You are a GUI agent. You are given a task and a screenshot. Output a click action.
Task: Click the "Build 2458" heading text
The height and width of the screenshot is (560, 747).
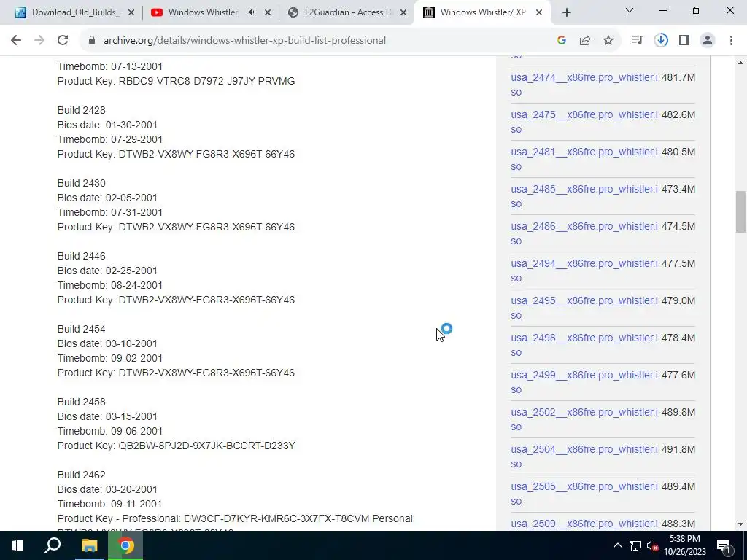point(82,402)
